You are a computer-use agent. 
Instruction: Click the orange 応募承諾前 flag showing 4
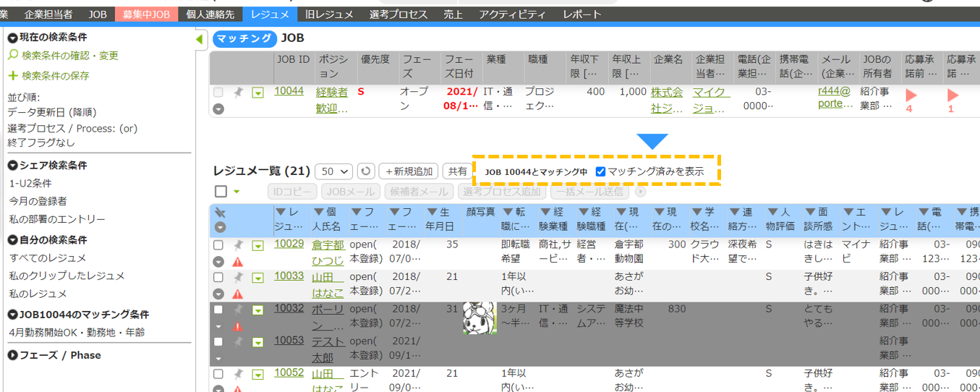point(911,95)
